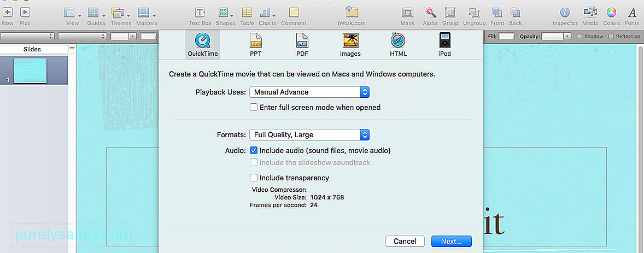
Task: Open the Fill color well
Action: point(506,37)
